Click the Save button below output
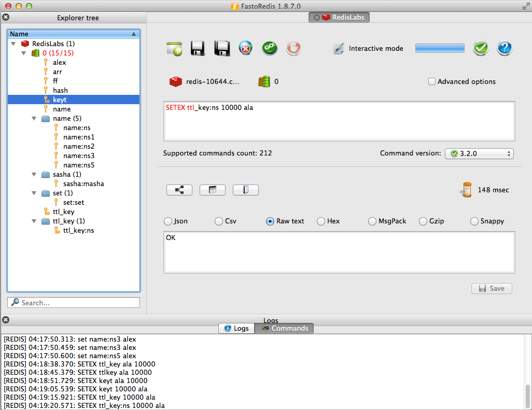 (x=492, y=288)
